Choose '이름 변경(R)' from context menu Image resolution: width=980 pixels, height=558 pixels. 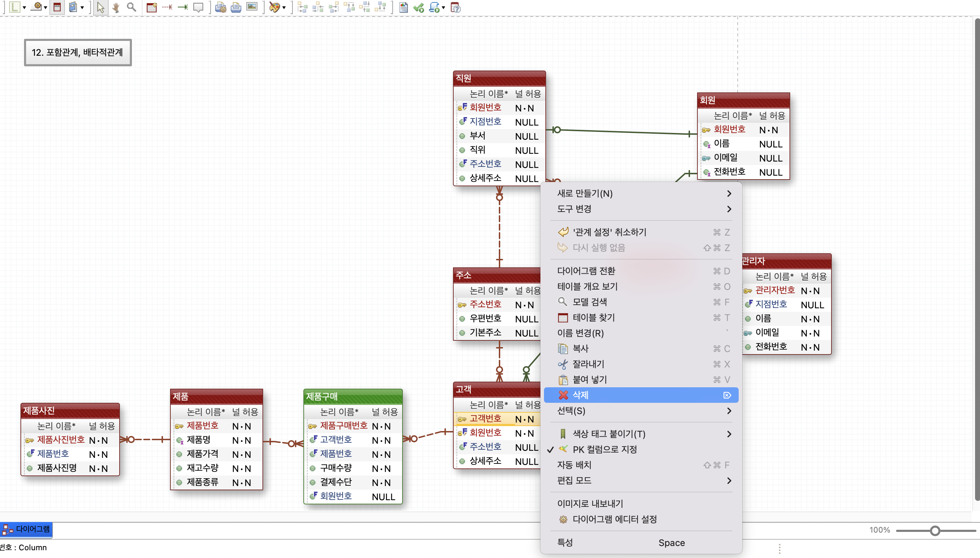click(x=641, y=333)
